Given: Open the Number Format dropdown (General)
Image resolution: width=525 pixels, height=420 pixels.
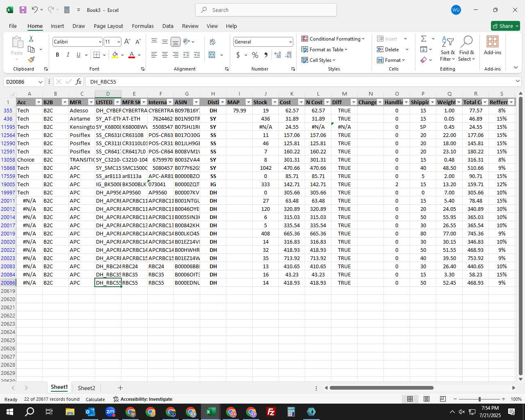Looking at the screenshot, I should 290,42.
